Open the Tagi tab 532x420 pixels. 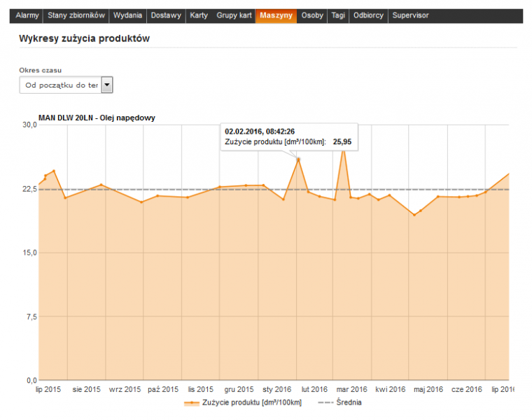(x=338, y=15)
